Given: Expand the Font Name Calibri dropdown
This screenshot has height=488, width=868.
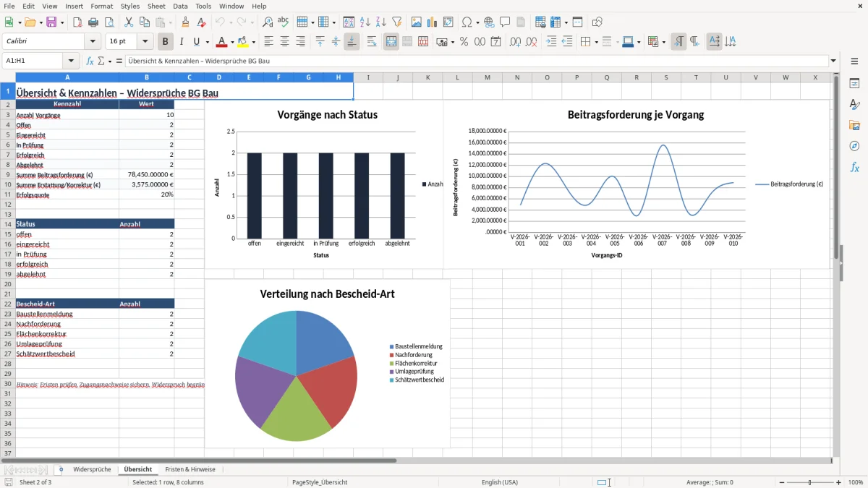Looking at the screenshot, I should pos(92,42).
